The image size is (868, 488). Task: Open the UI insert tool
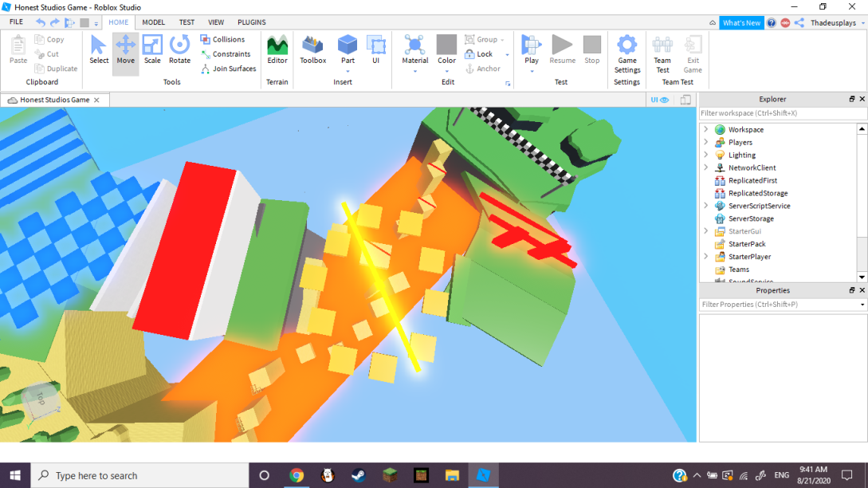pyautogui.click(x=375, y=49)
